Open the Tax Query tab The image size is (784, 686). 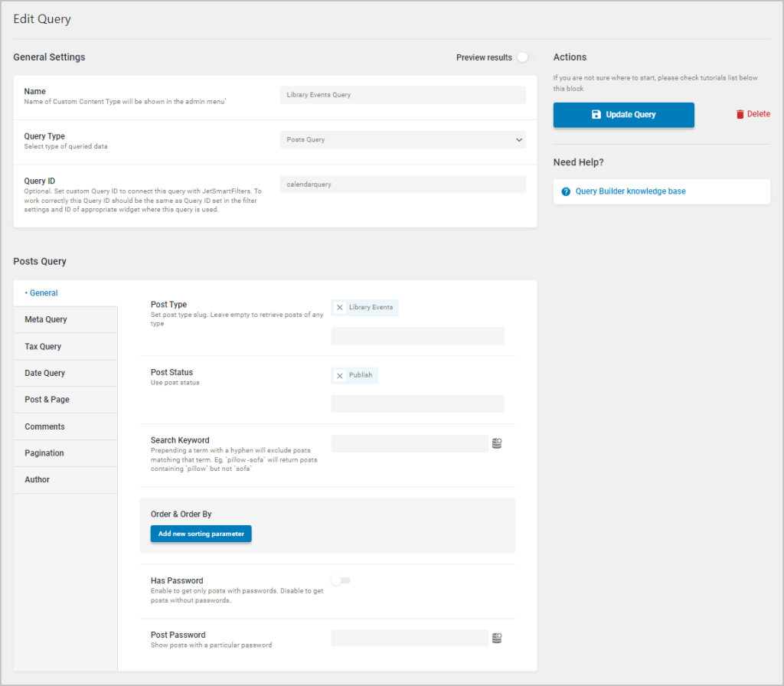click(46, 346)
